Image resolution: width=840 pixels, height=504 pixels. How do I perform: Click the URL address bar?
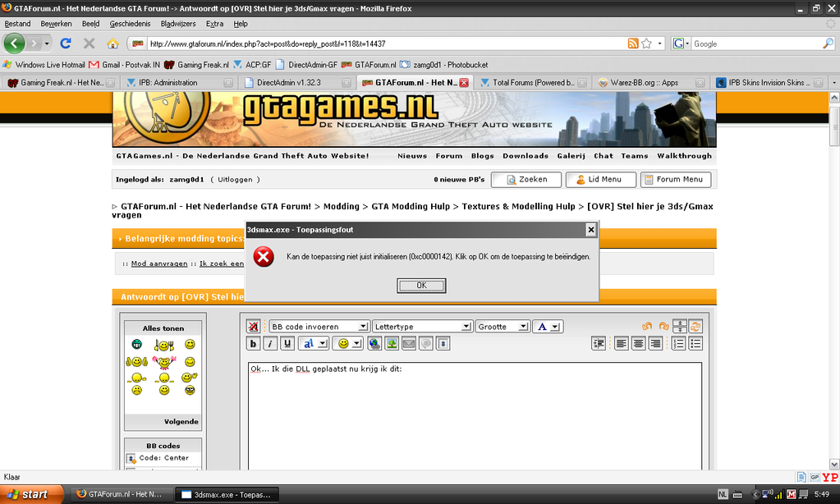[x=386, y=44]
